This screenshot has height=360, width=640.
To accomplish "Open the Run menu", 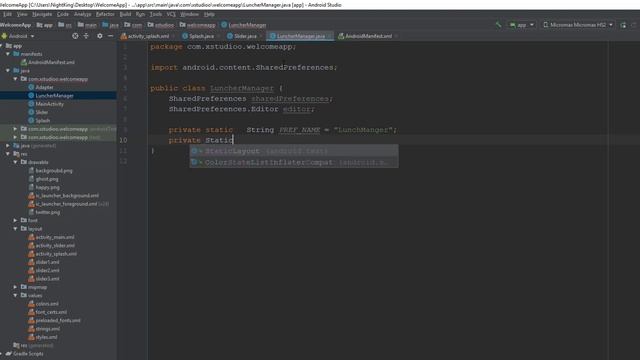I will pos(140,14).
